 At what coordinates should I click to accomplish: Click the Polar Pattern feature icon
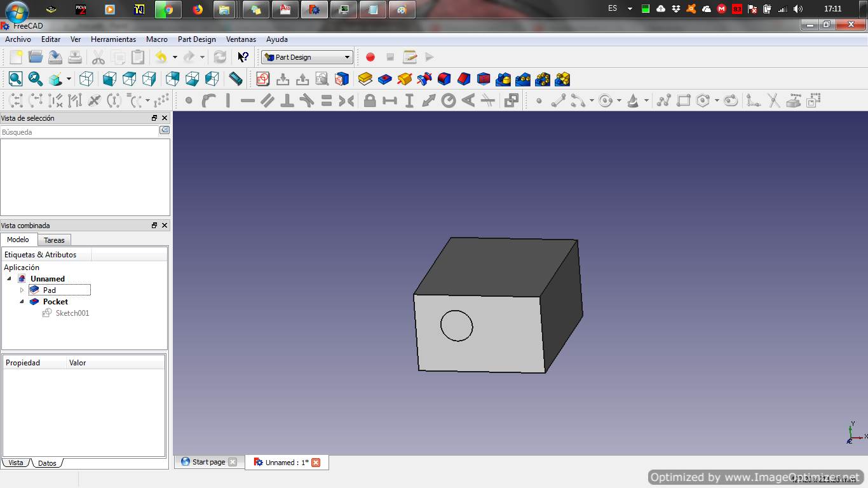542,79
